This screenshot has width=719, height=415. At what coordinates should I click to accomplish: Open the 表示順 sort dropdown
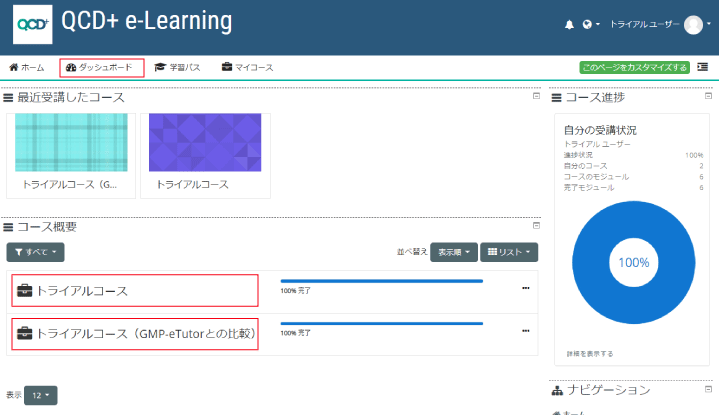tap(454, 252)
